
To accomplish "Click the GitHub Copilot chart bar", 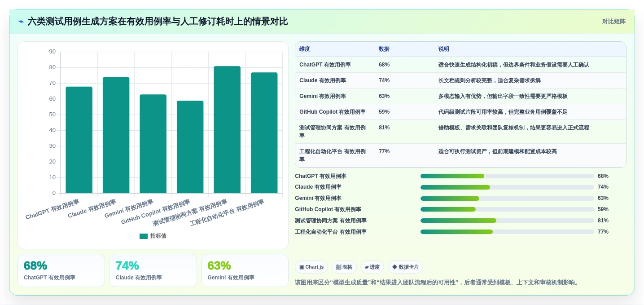I will click(x=190, y=147).
